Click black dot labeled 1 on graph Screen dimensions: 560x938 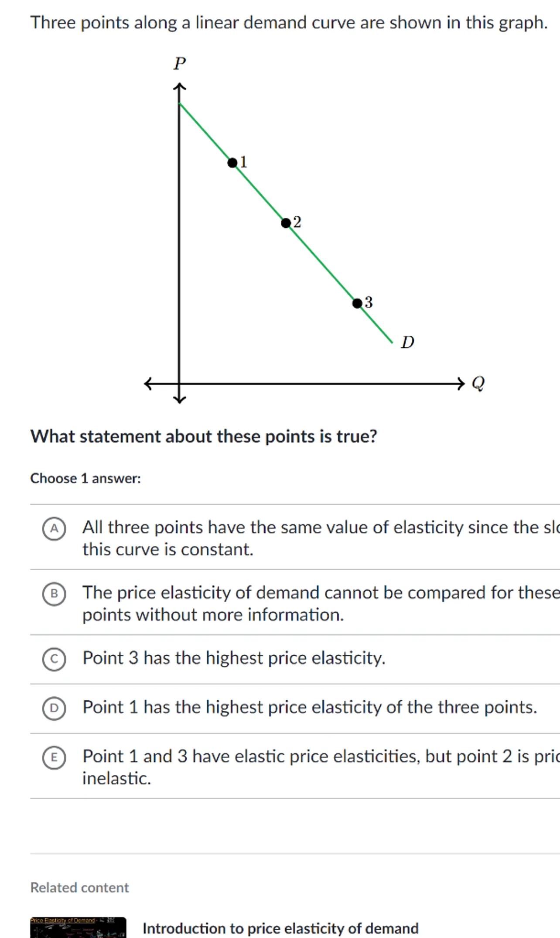232,163
